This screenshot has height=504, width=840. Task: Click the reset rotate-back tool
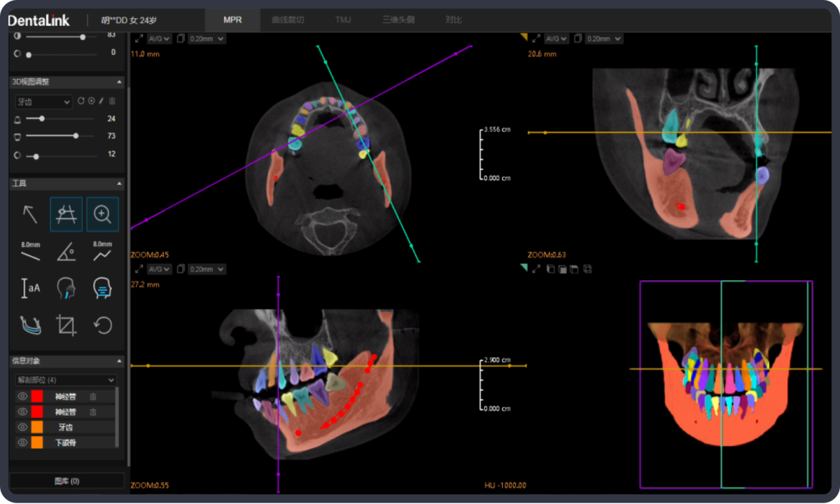click(103, 325)
